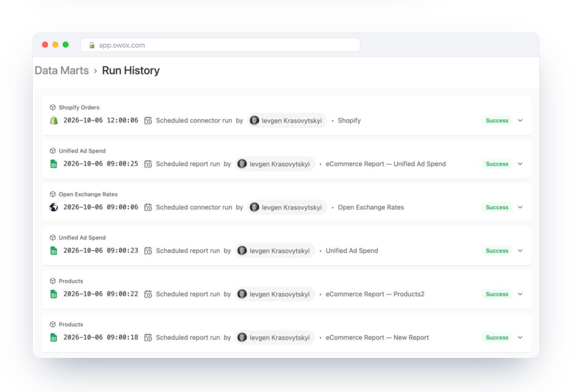Click the avatar photo on the Shopify run
Viewport: 572px width, 392px height.
pyautogui.click(x=254, y=120)
